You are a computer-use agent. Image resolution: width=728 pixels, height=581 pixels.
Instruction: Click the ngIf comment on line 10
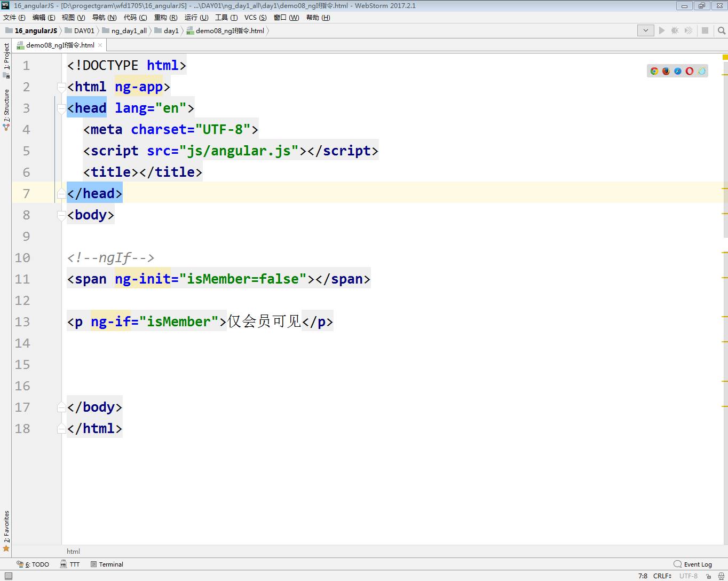click(x=110, y=258)
